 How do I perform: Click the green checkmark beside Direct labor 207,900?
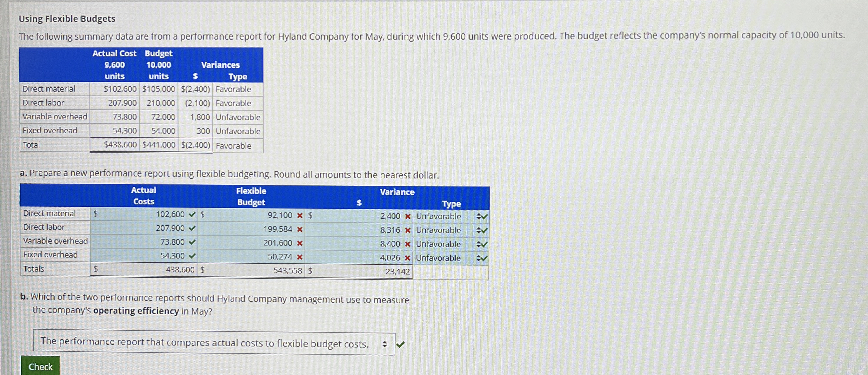click(192, 228)
